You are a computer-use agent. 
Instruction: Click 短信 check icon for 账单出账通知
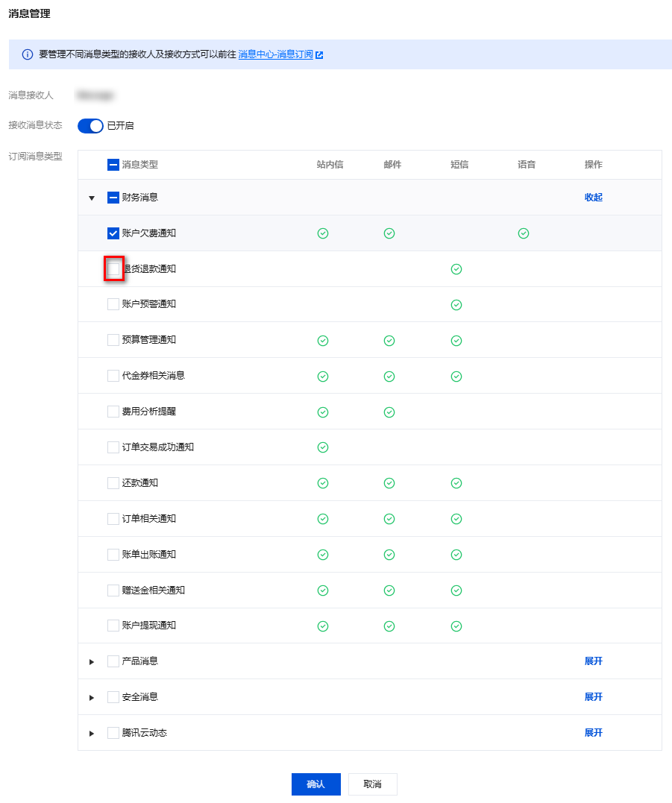[x=456, y=555]
